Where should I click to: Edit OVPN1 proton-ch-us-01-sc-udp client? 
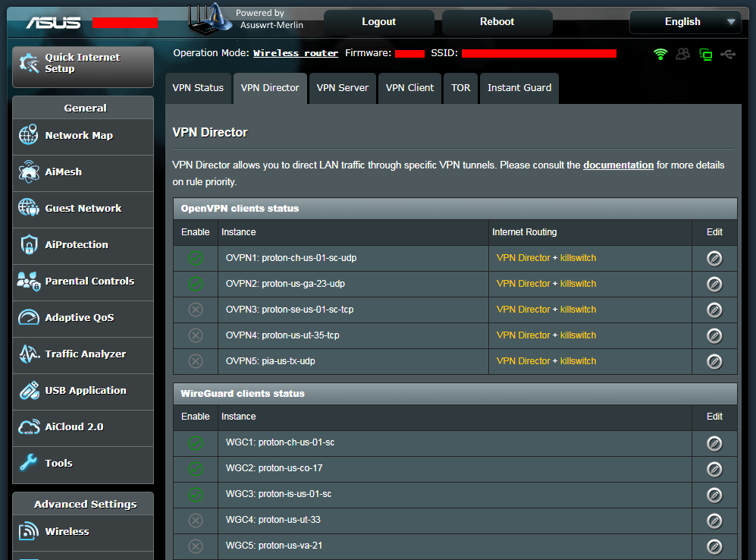click(x=714, y=259)
